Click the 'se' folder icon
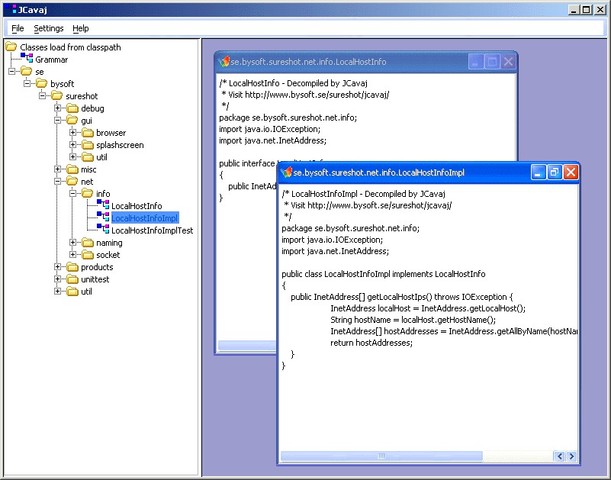 (x=26, y=71)
